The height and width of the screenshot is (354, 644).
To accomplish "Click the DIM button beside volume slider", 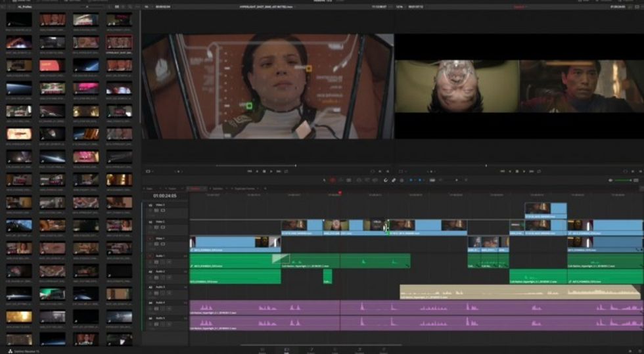I will pyautogui.click(x=636, y=181).
